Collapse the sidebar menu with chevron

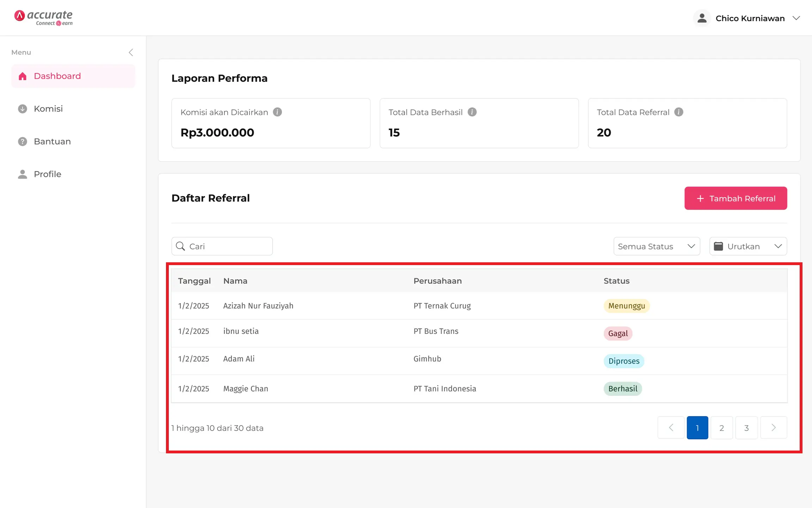point(131,53)
